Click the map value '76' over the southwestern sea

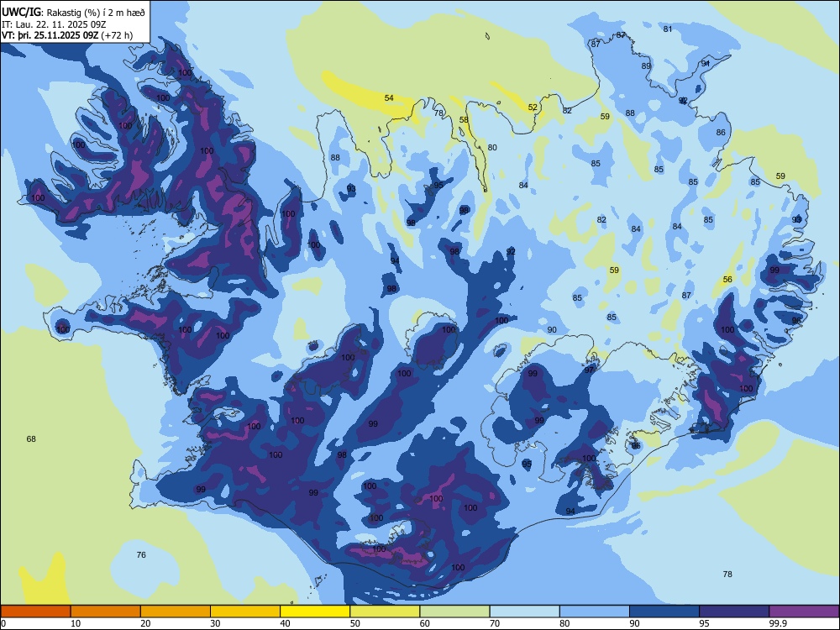click(x=141, y=555)
